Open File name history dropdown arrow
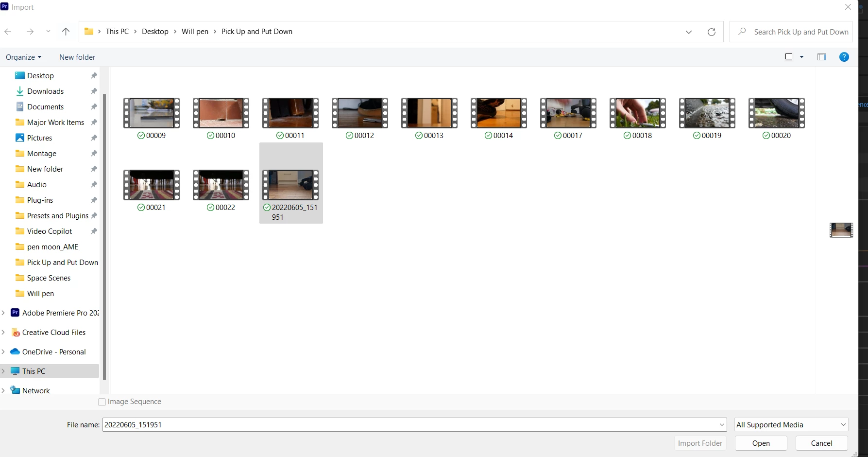 722,424
